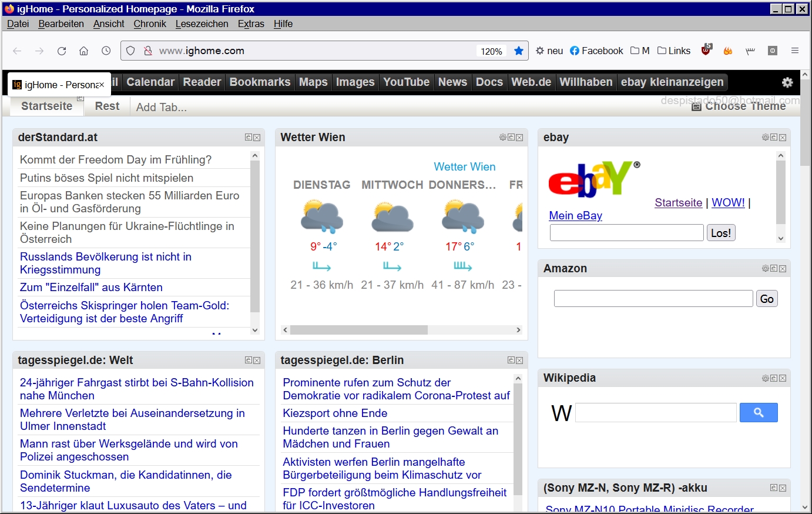Remove the tagesspiegel.de: Welt widget
Image resolution: width=812 pixels, height=514 pixels.
pyautogui.click(x=257, y=361)
